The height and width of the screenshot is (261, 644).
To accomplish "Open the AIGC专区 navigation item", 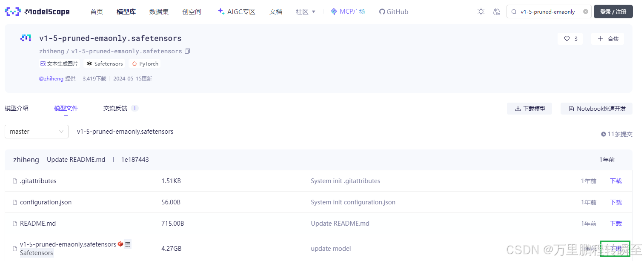I will (236, 11).
